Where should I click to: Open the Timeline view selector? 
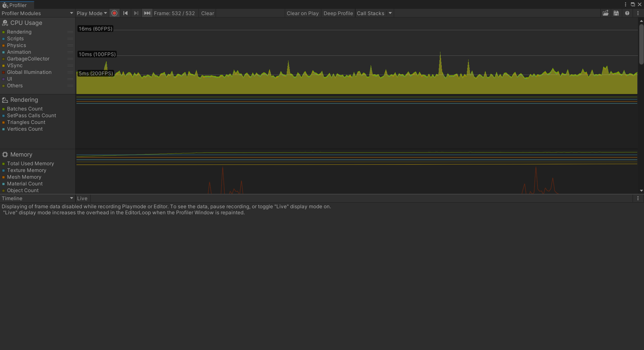pyautogui.click(x=37, y=198)
